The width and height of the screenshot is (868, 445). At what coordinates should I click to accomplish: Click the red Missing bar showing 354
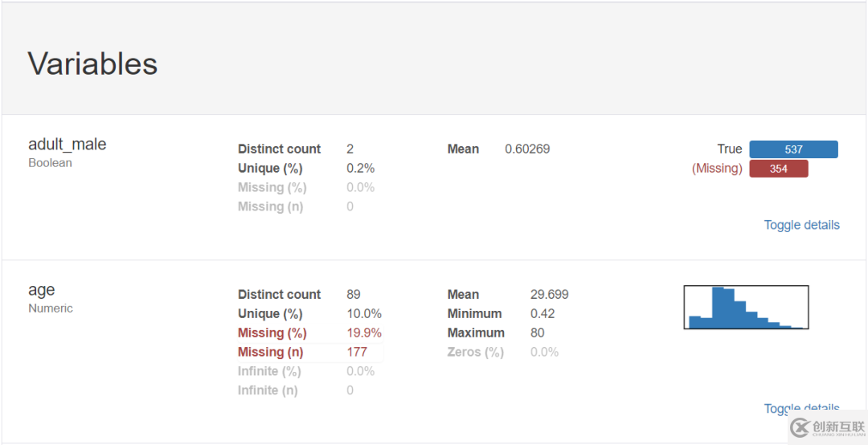click(x=778, y=169)
